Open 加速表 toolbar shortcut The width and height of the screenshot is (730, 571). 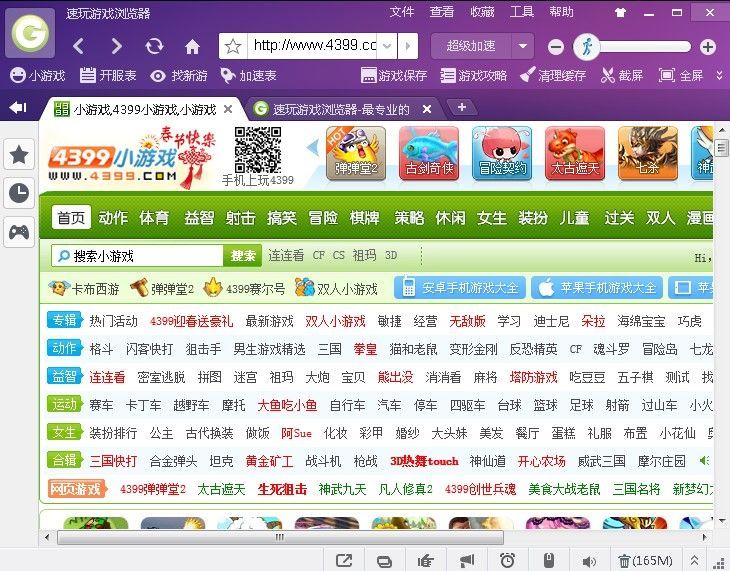[x=248, y=75]
